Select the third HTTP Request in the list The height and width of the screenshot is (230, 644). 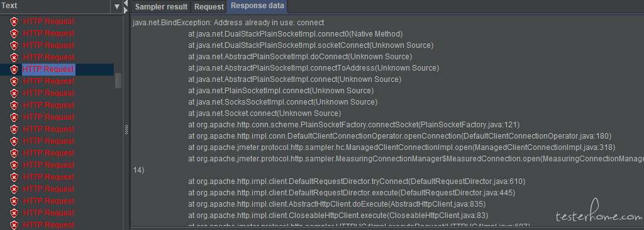coord(48,45)
